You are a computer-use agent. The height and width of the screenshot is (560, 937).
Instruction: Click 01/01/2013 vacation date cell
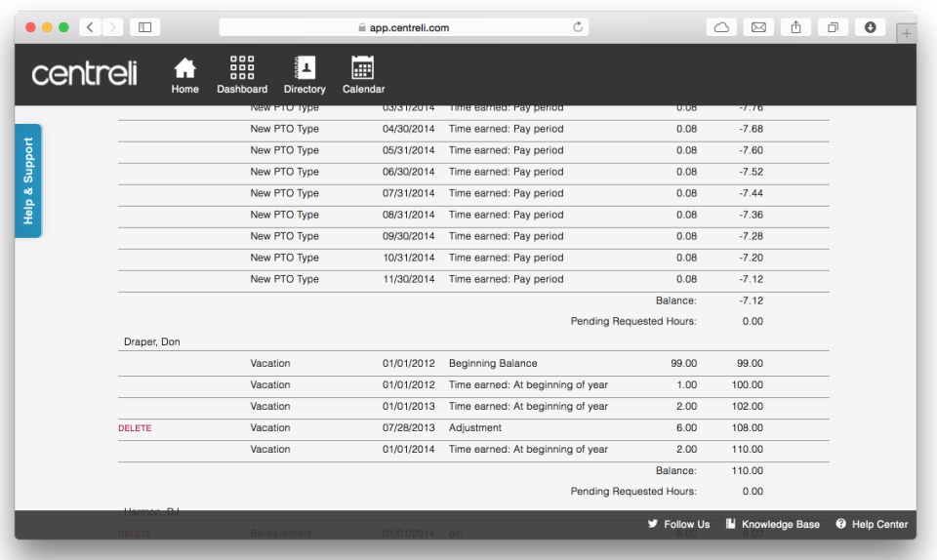[408, 407]
